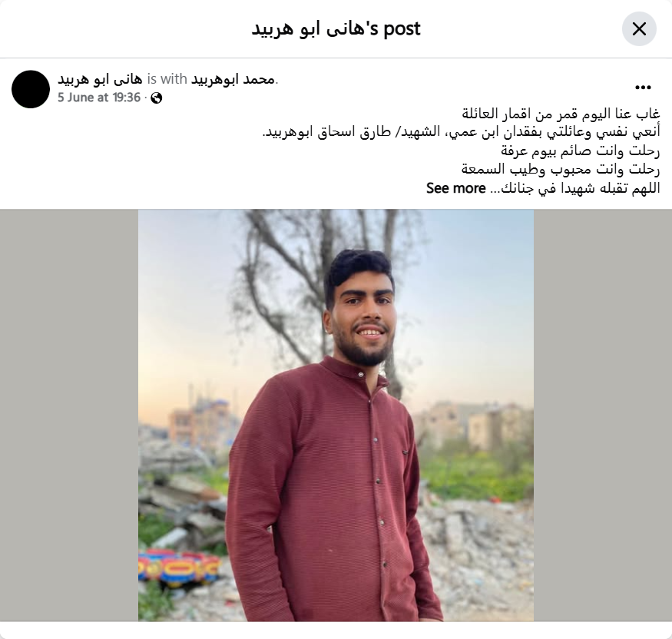Click the dialog title ending in 's post
The width and height of the screenshot is (672, 639).
(336, 28)
